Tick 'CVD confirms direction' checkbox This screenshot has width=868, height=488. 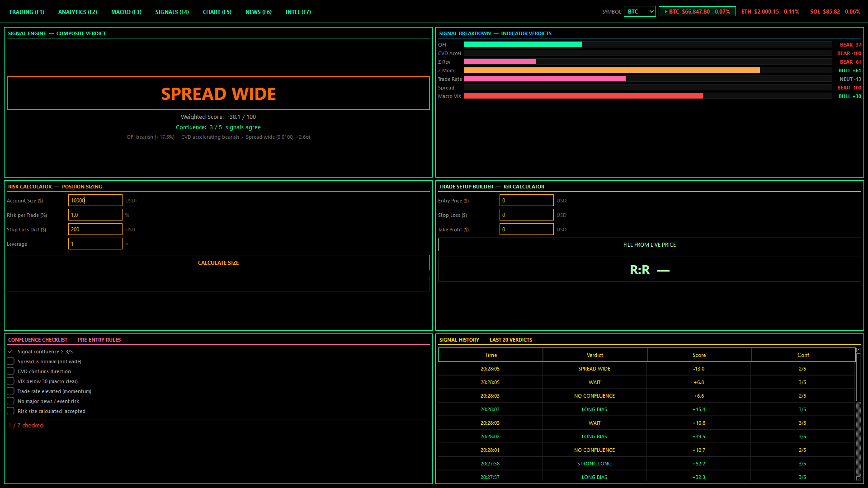10,371
